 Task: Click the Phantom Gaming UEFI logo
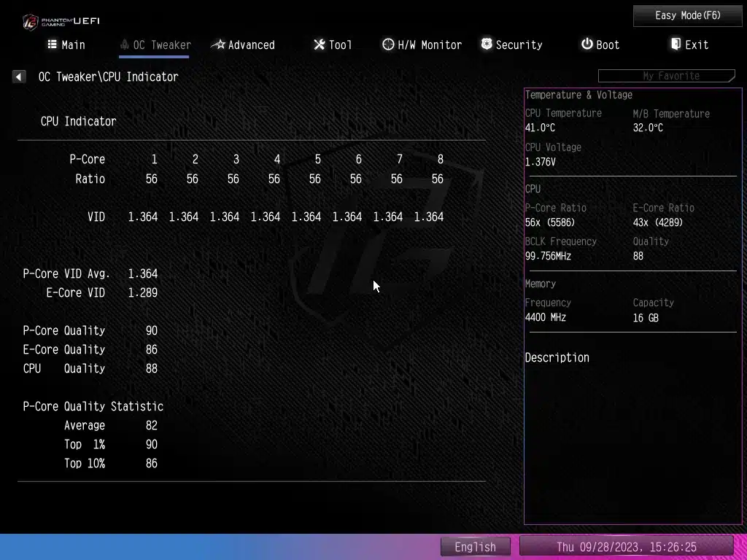point(61,20)
